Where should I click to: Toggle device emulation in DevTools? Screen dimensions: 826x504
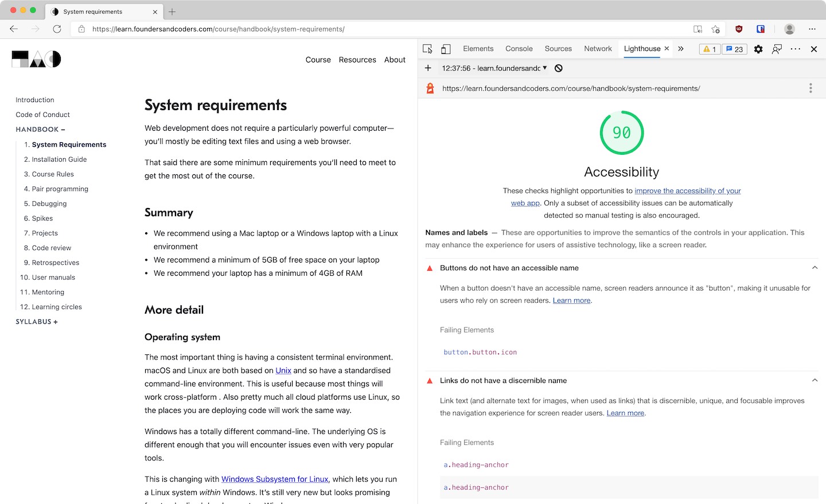(446, 49)
